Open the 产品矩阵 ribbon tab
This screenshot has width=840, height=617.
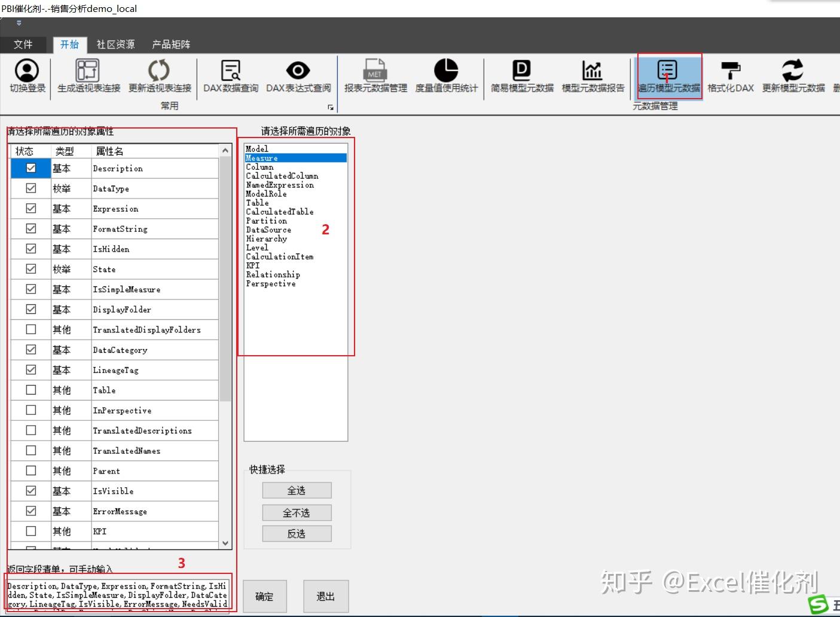170,44
